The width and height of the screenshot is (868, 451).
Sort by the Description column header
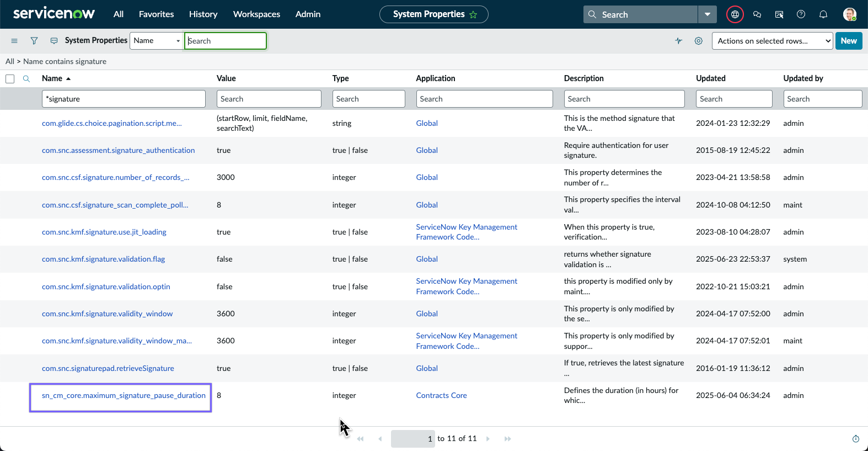[584, 78]
